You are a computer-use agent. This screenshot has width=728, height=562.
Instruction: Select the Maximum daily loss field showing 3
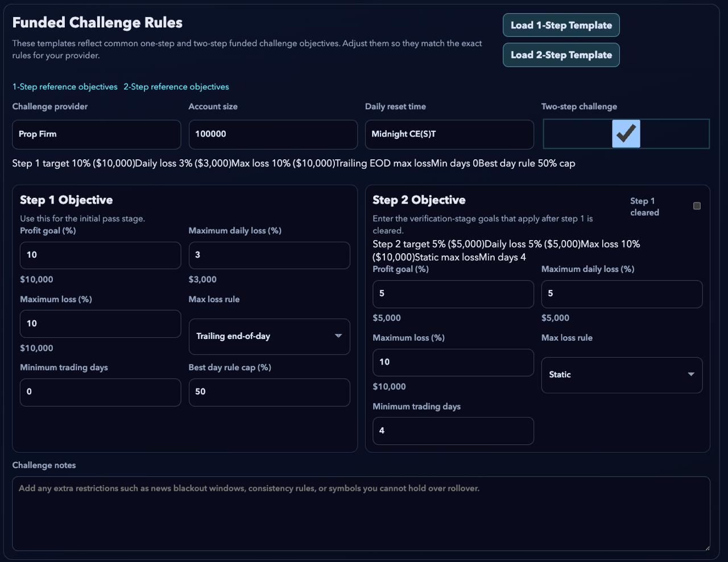[x=268, y=255]
